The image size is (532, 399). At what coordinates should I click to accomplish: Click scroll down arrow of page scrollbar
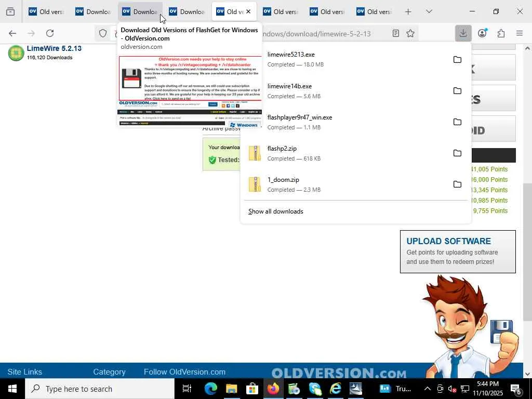(x=527, y=374)
